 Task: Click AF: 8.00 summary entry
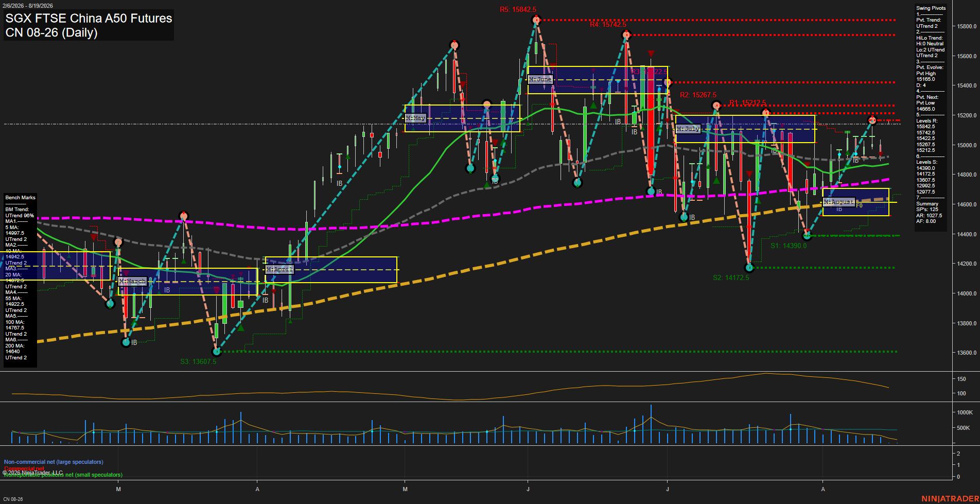click(926, 221)
